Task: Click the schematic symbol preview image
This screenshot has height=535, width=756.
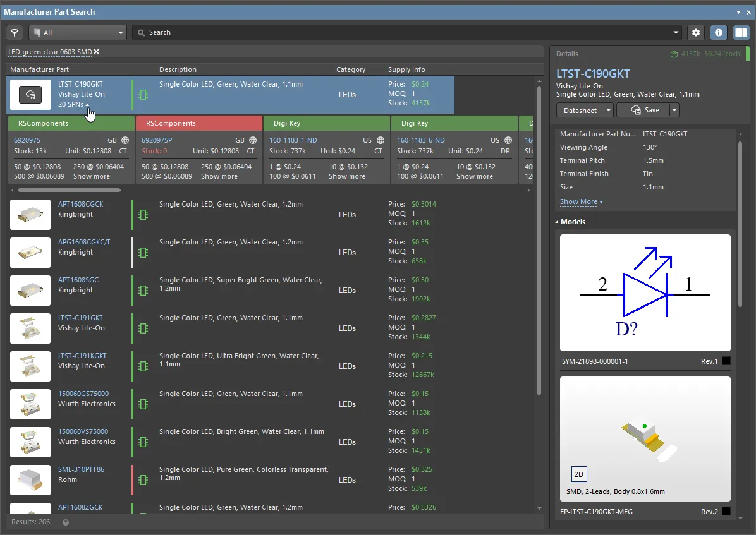Action: coord(645,292)
